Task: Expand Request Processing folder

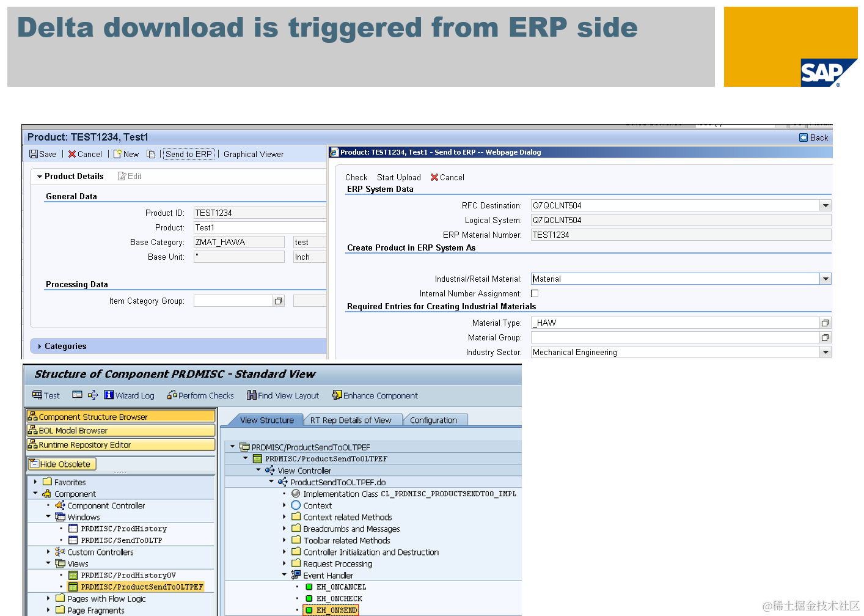Action: point(284,563)
